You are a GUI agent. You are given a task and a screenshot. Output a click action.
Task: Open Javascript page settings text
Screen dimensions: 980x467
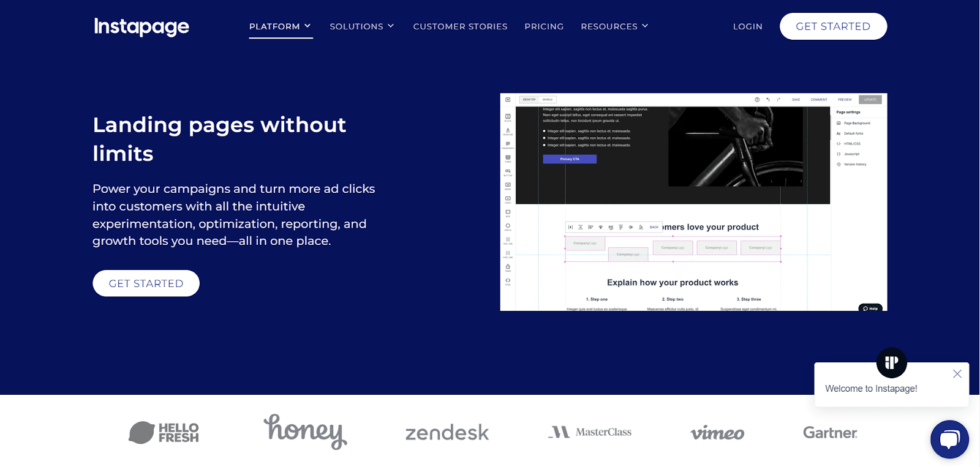pos(851,154)
